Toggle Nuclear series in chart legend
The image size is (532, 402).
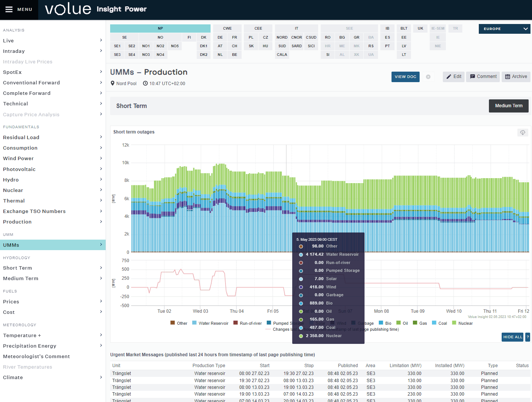(465, 323)
